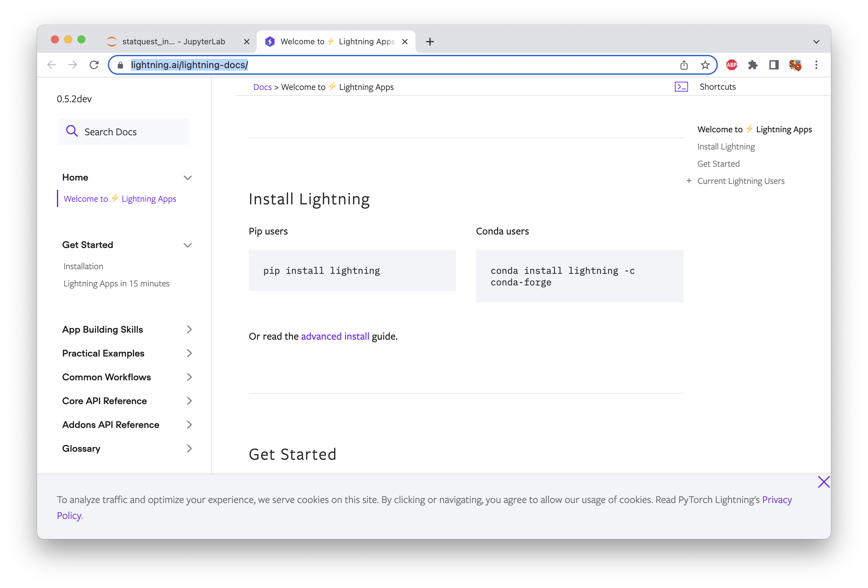Click the Shortcuts label

[x=717, y=87]
